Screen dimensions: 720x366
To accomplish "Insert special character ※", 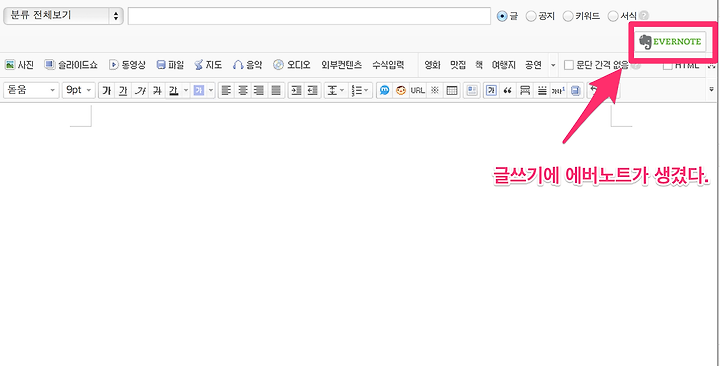I will (434, 90).
